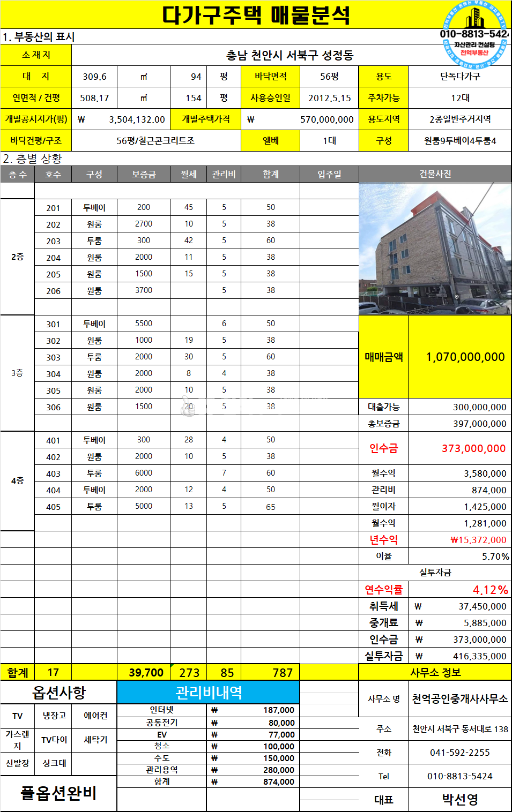The image size is (512, 812).
Task: Select the office address '천안시 서북구 동서대로 138'
Action: point(460,729)
